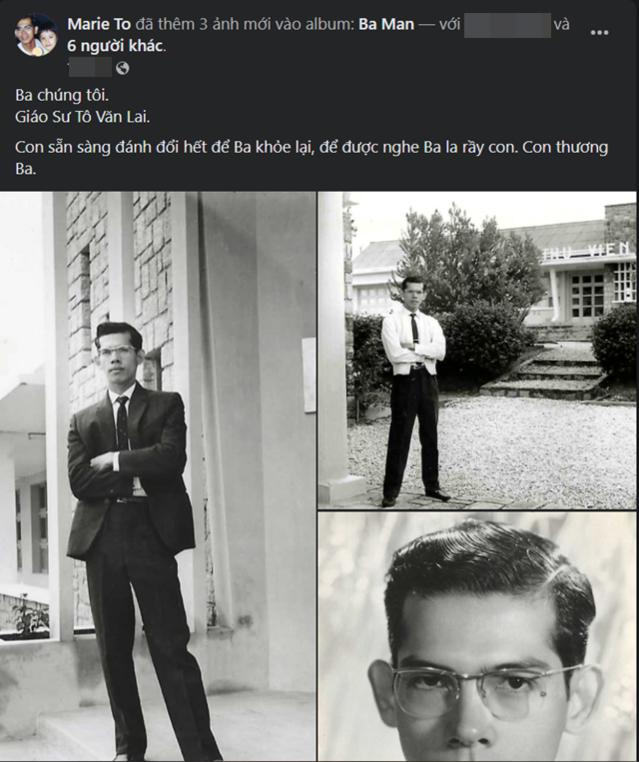This screenshot has width=639, height=762.
Task: Click the Marie To profile name
Action: [x=99, y=24]
